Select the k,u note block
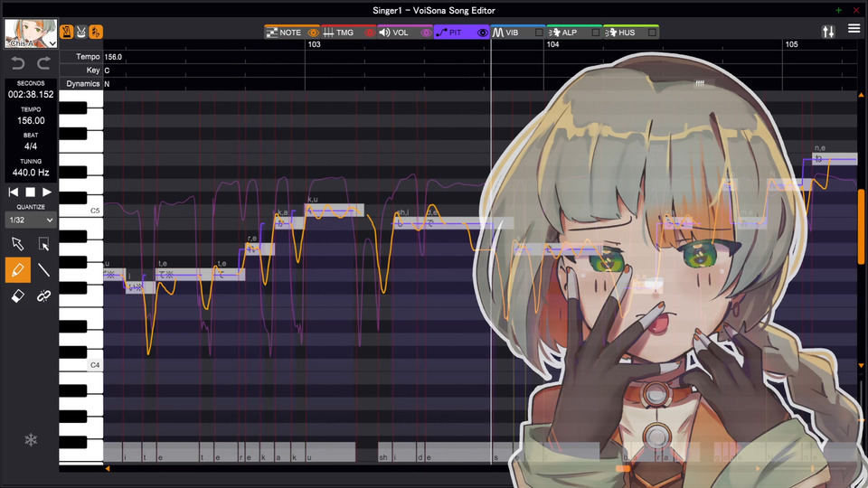This screenshot has width=868, height=488. tap(335, 211)
